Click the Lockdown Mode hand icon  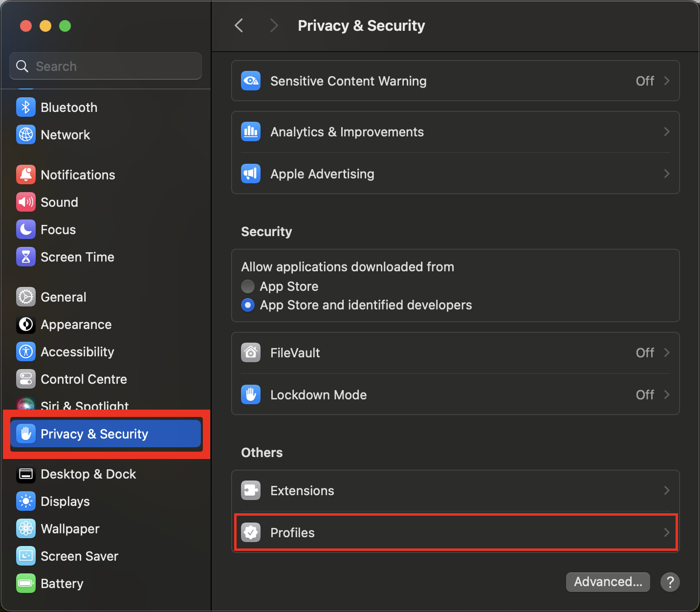[251, 395]
